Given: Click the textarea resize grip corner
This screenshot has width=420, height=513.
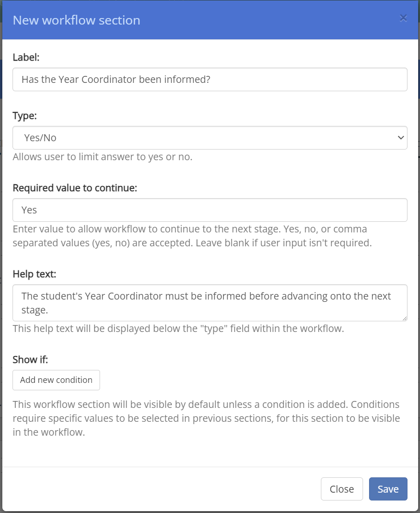Looking at the screenshot, I should (x=405, y=319).
